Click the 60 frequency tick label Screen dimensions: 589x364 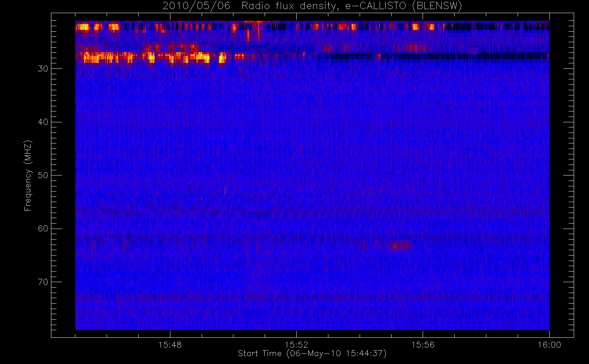click(43, 229)
